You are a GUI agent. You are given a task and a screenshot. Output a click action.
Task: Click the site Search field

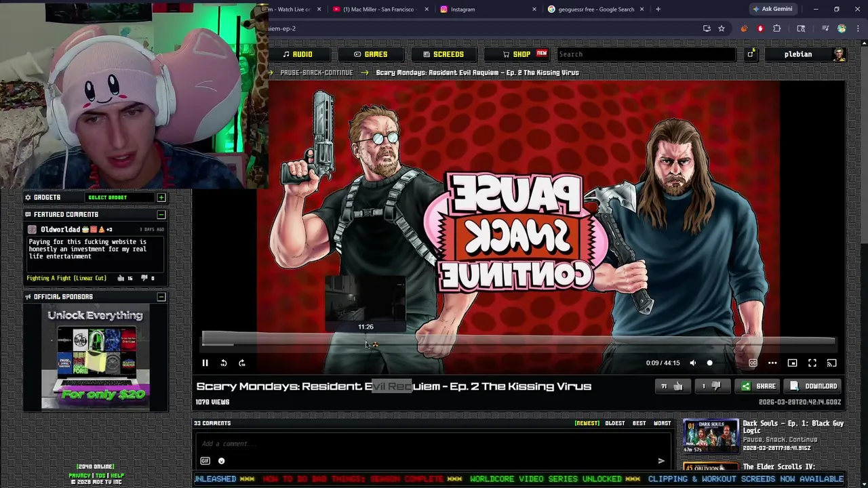click(x=646, y=54)
